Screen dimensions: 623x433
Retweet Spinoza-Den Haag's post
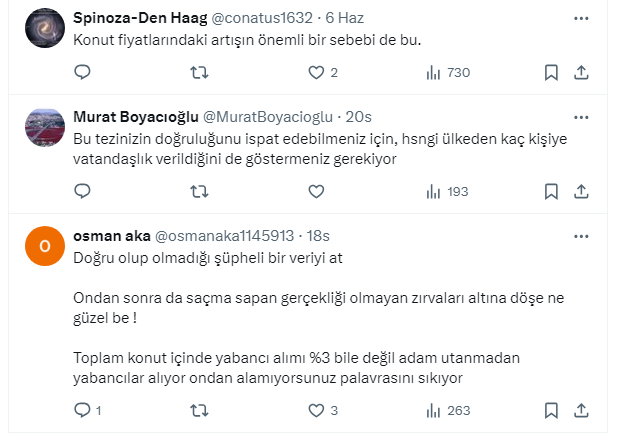pos(199,72)
